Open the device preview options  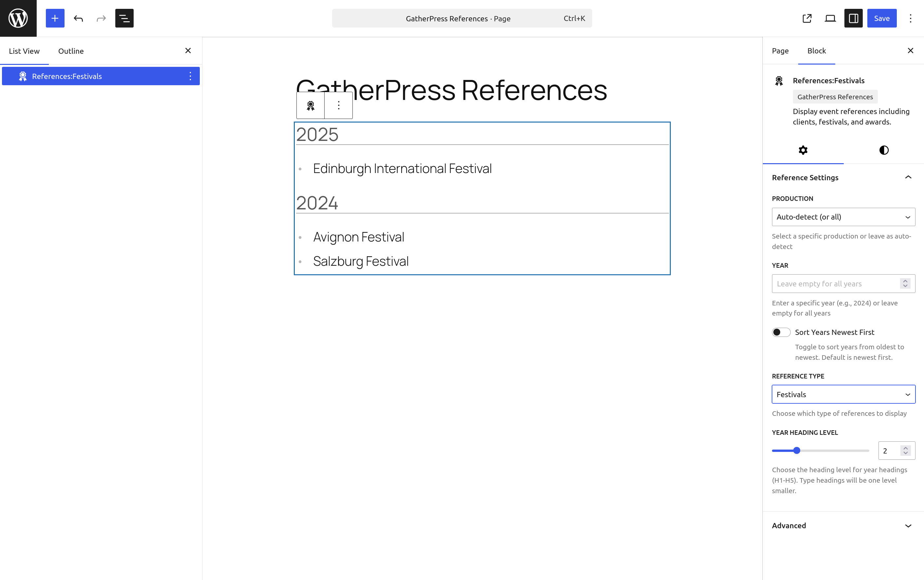pyautogui.click(x=830, y=18)
